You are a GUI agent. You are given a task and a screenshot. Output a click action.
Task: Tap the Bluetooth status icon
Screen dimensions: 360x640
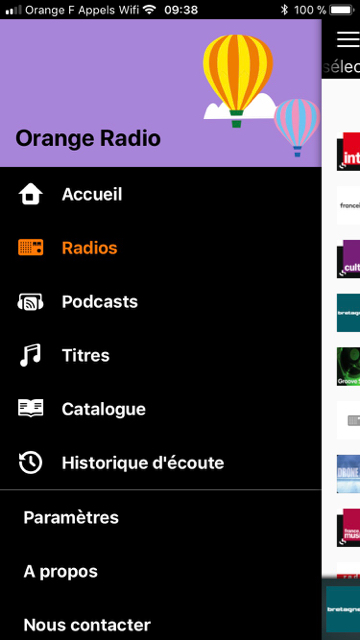pos(284,10)
